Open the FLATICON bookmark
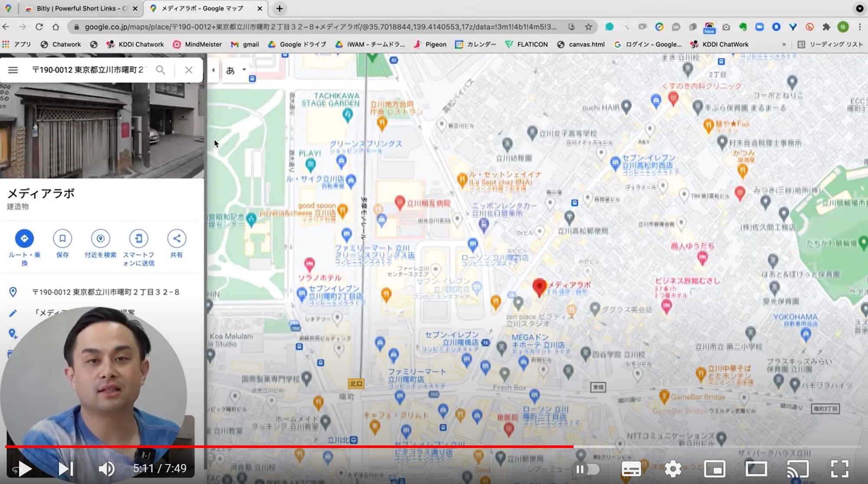Screen dimensions: 868x484 [526, 44]
